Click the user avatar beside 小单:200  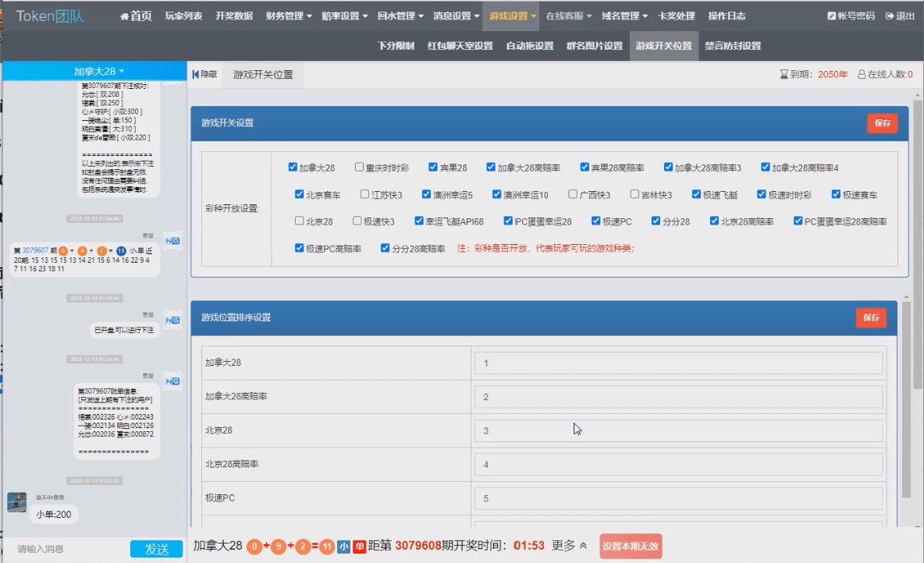coord(17,502)
